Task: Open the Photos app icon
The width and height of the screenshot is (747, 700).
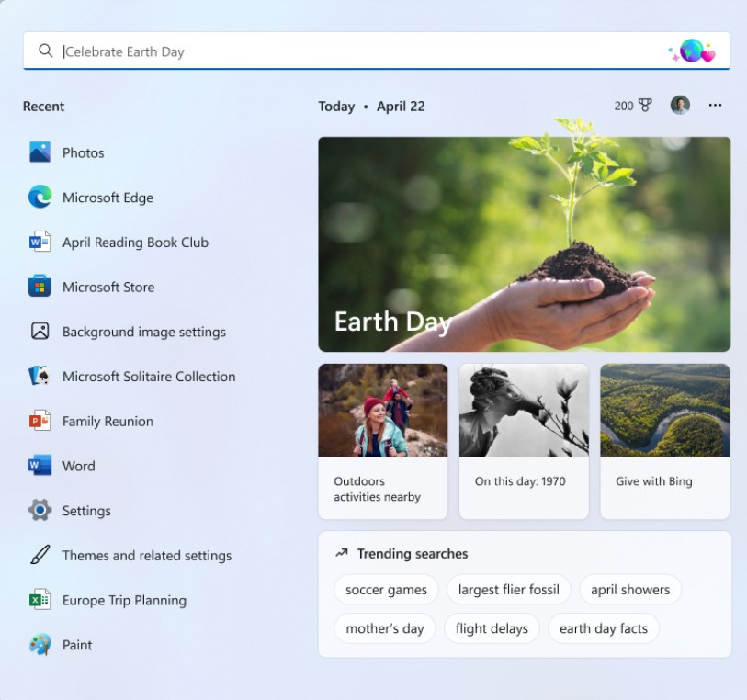Action: pos(39,152)
